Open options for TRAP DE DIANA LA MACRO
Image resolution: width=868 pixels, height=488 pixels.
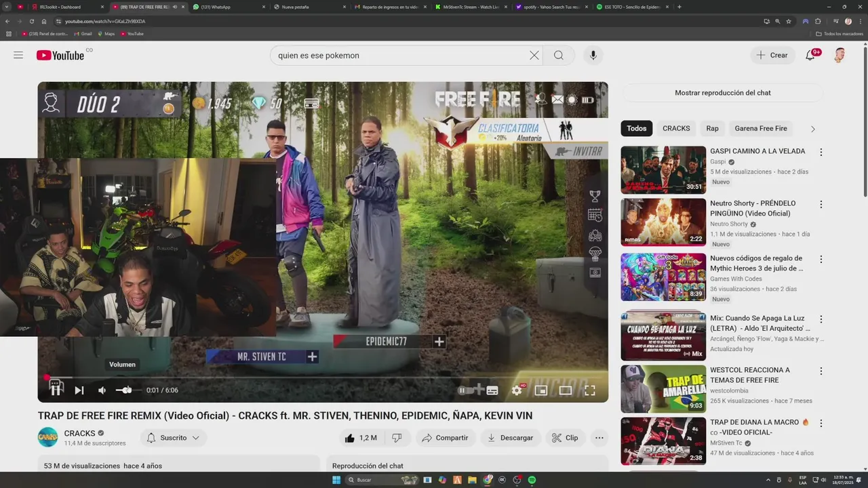821,423
